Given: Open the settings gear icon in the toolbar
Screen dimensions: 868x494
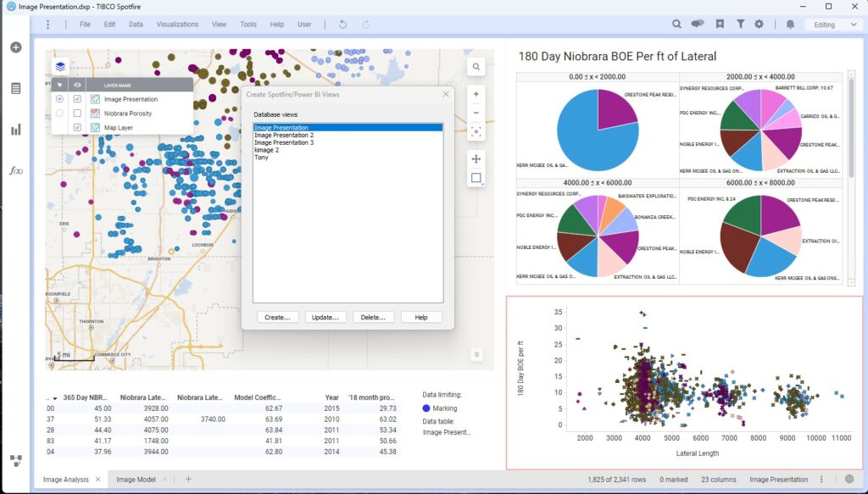Looking at the screenshot, I should pyautogui.click(x=759, y=25).
